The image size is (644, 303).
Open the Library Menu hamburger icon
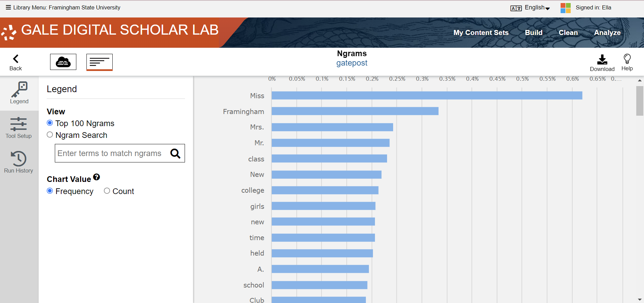(x=8, y=7)
